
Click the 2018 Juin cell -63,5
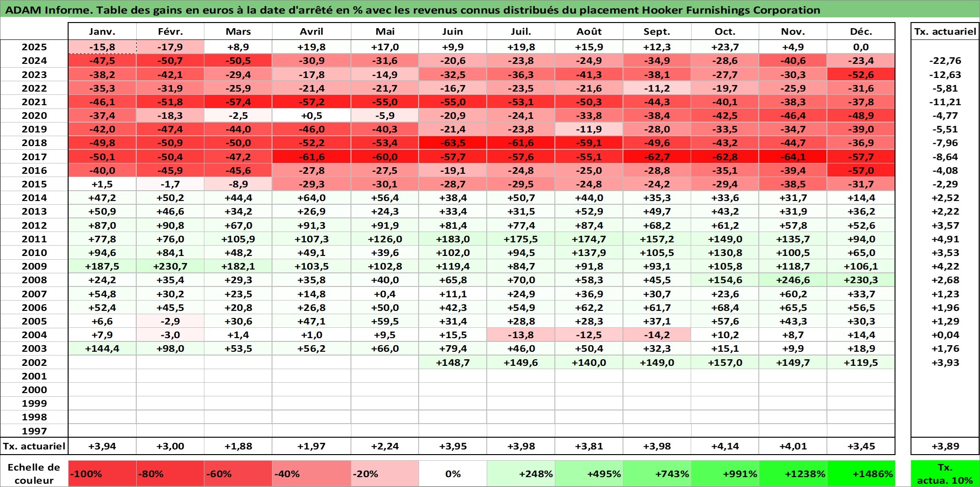[x=453, y=143]
